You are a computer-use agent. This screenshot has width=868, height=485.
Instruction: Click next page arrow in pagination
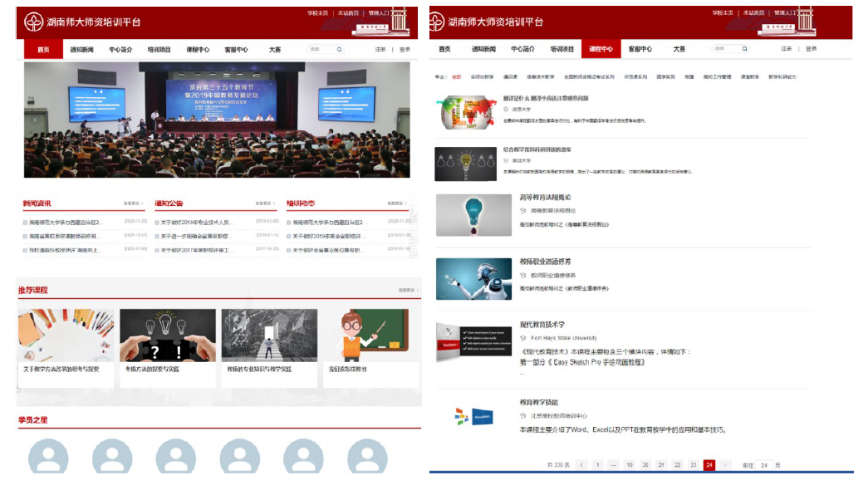(x=725, y=465)
